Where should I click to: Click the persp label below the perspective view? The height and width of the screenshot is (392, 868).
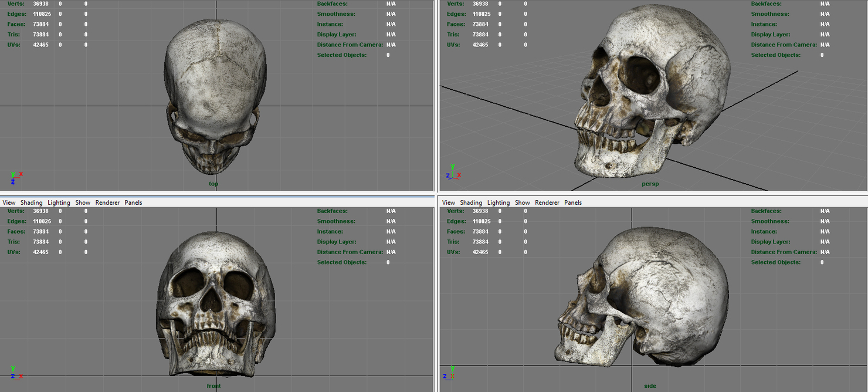tap(650, 184)
